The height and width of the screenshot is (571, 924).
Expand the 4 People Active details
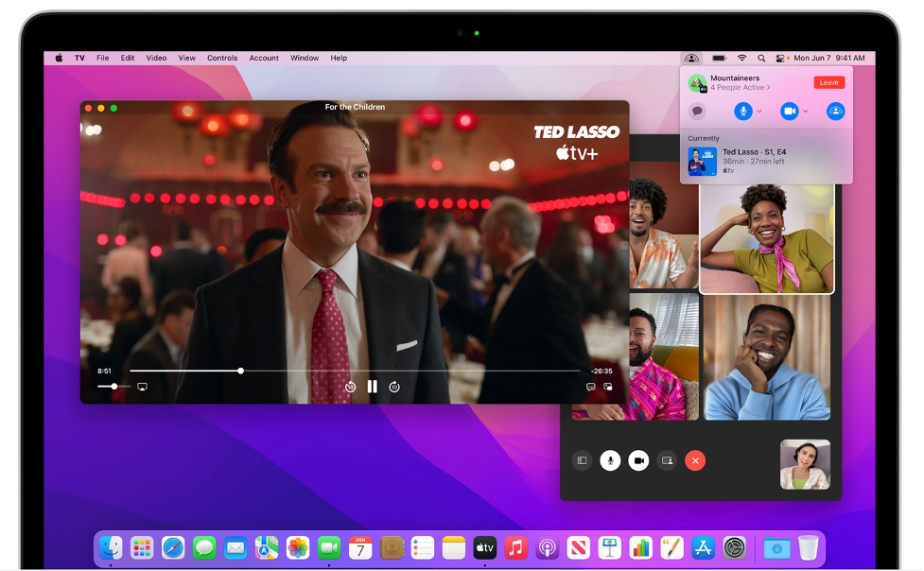point(741,88)
